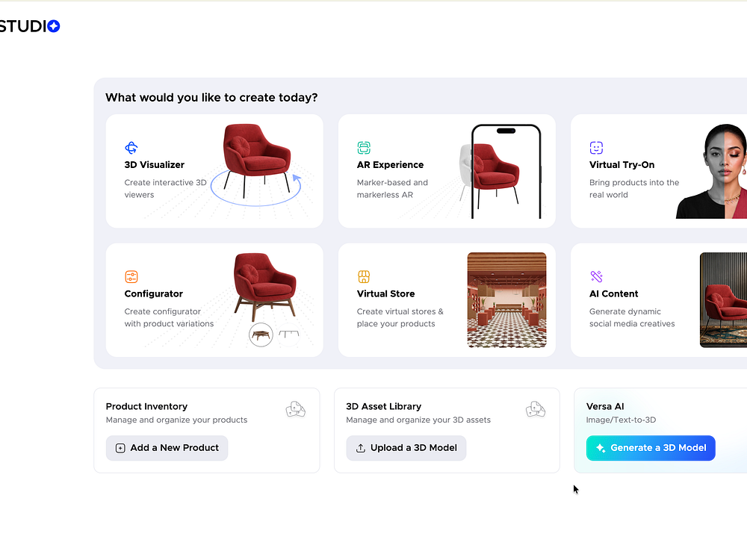
Task: Select the metal leg variation thumbnail
Action: (288, 335)
